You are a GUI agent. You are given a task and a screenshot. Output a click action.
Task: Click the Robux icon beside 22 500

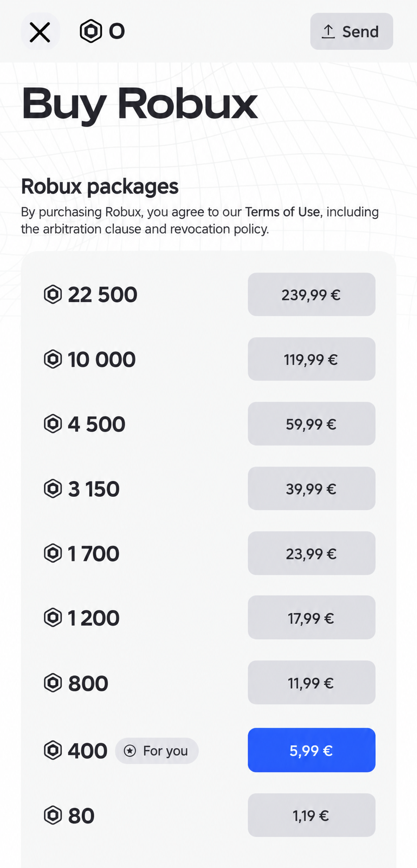coord(53,294)
